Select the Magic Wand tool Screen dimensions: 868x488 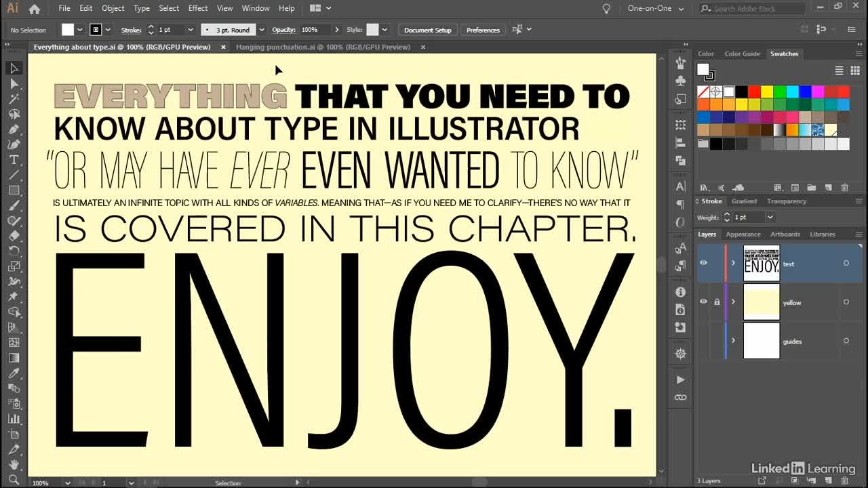pyautogui.click(x=14, y=99)
